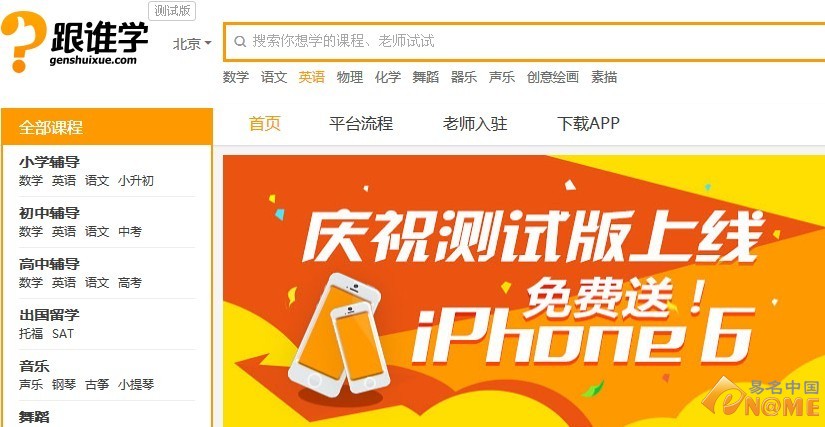Click the magnifier icon in search box

[240, 41]
